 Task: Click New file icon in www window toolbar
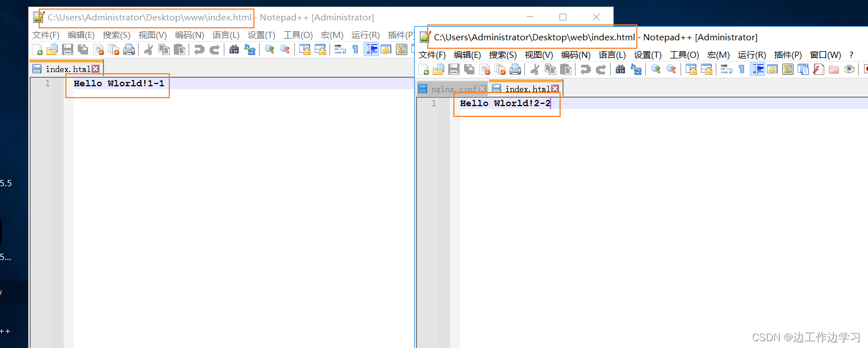coord(37,49)
